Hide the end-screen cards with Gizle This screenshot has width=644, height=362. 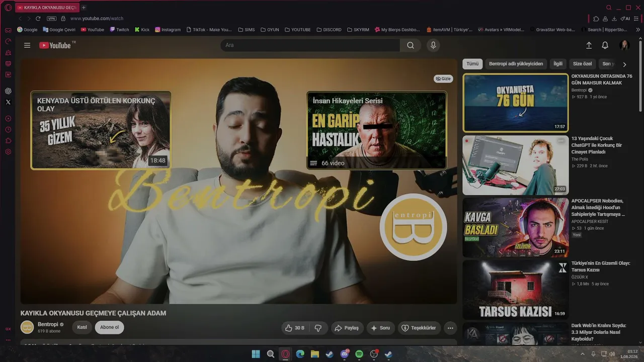pos(443,79)
